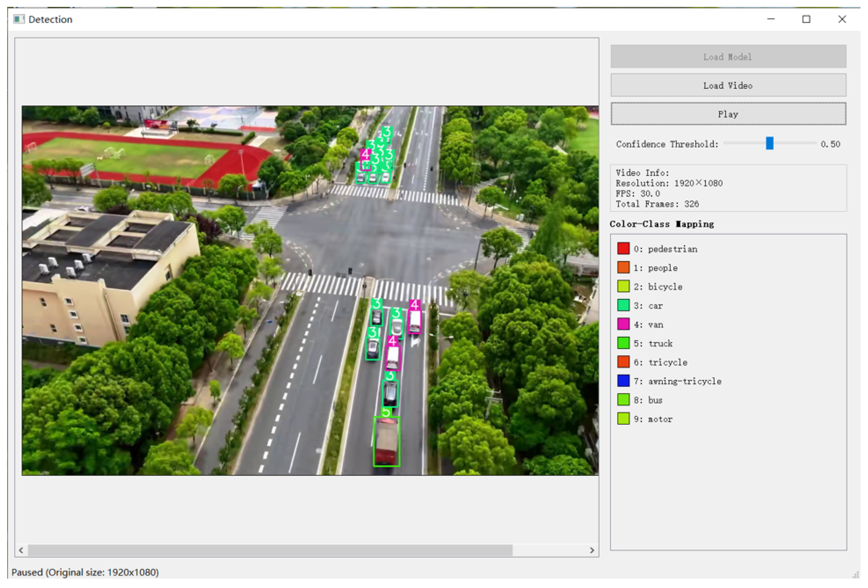Click the grayed Load Model button
This screenshot has width=868, height=588.
tap(728, 56)
